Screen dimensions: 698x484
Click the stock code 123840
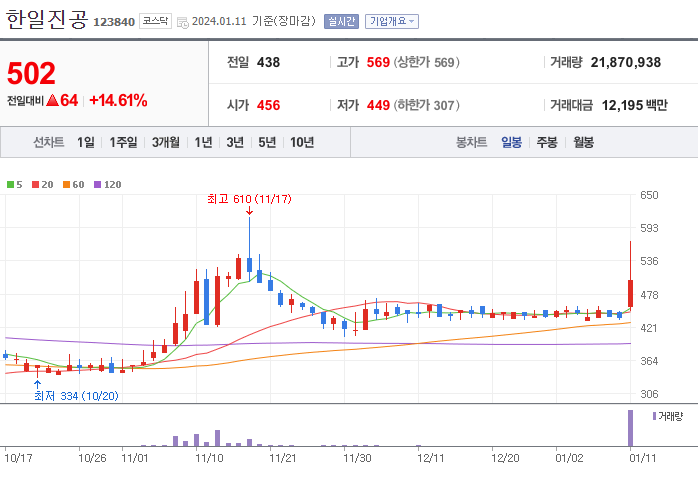pyautogui.click(x=114, y=22)
